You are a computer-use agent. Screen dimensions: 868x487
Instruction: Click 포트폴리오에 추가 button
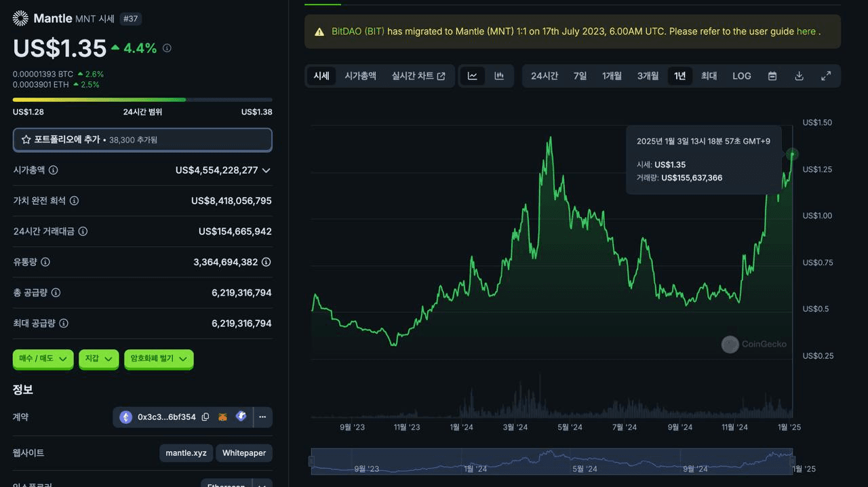[x=142, y=140]
